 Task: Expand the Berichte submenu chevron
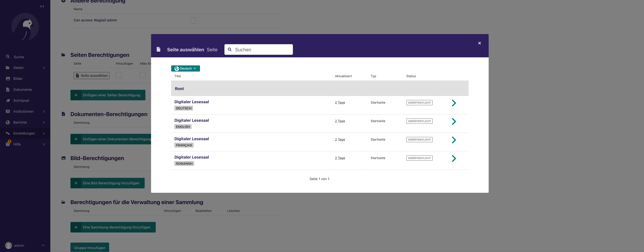(x=44, y=122)
